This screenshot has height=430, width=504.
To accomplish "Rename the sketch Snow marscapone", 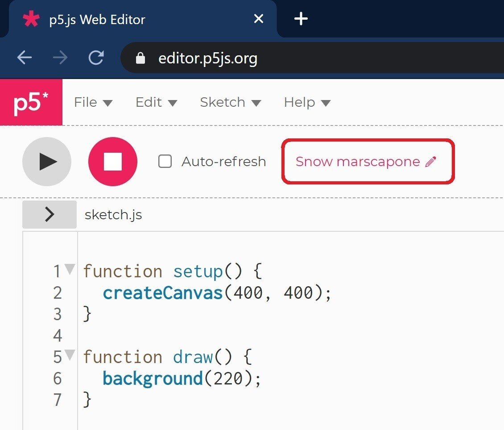I will (358, 162).
